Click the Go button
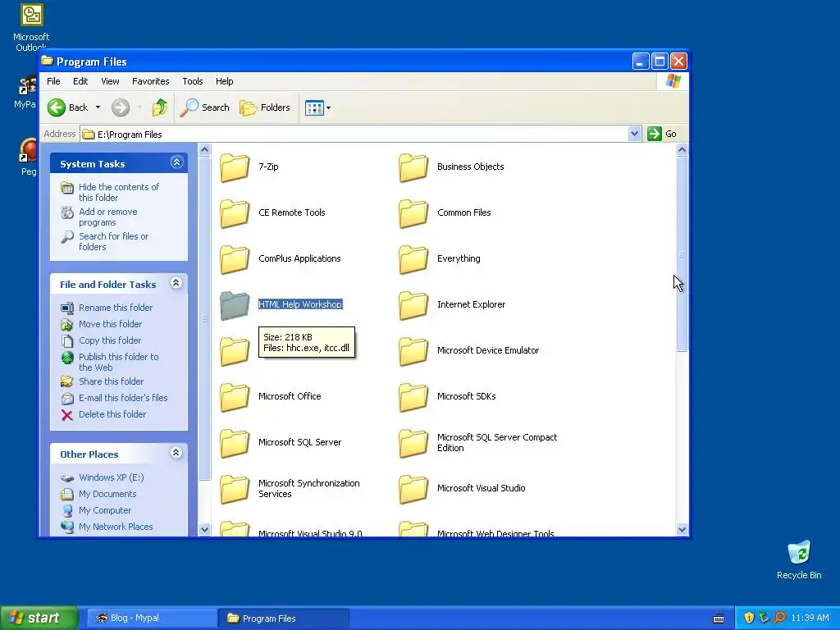This screenshot has width=840, height=630. (662, 134)
